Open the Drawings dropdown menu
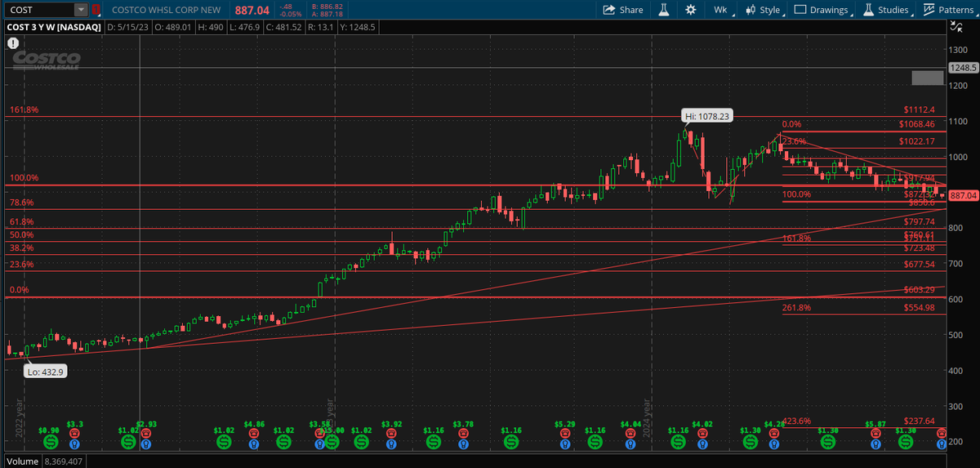Viewport: 980px width, 468px height. coord(822,10)
